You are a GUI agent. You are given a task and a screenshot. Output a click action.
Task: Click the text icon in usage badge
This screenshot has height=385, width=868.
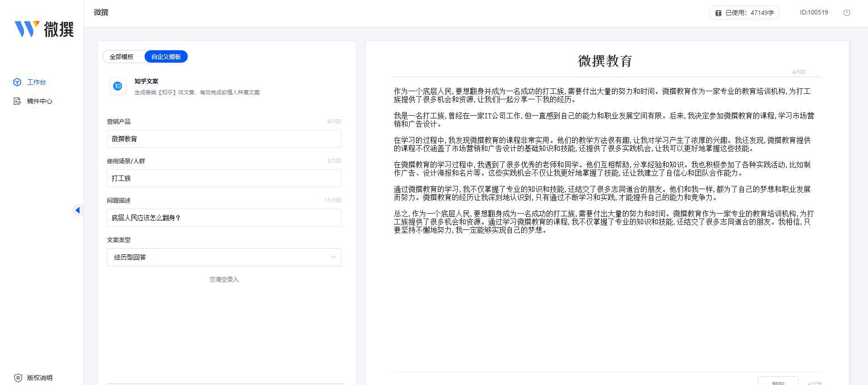718,13
